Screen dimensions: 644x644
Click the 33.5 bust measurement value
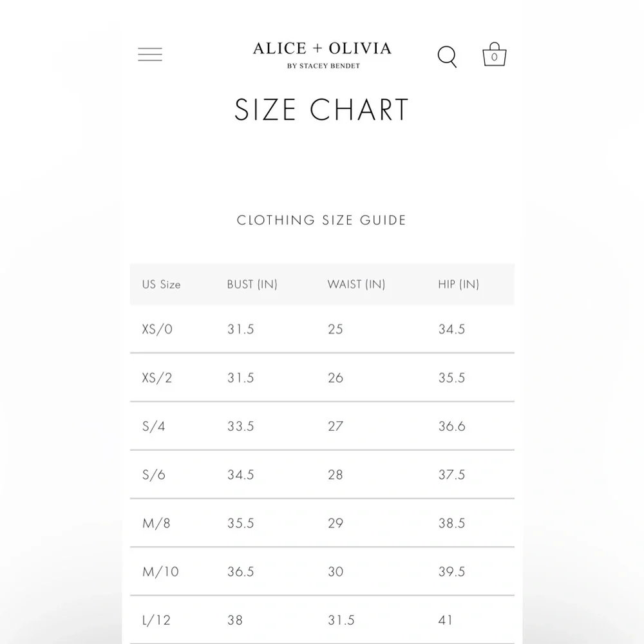(240, 426)
